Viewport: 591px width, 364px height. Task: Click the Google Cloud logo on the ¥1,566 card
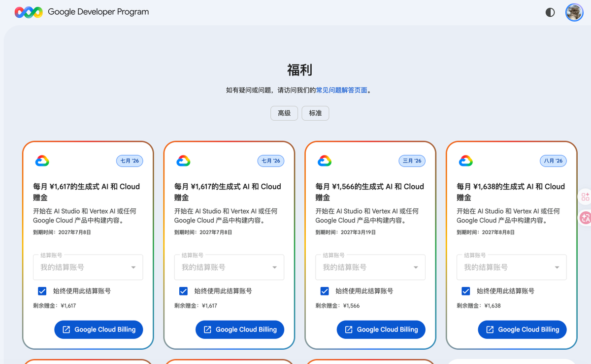pyautogui.click(x=325, y=161)
